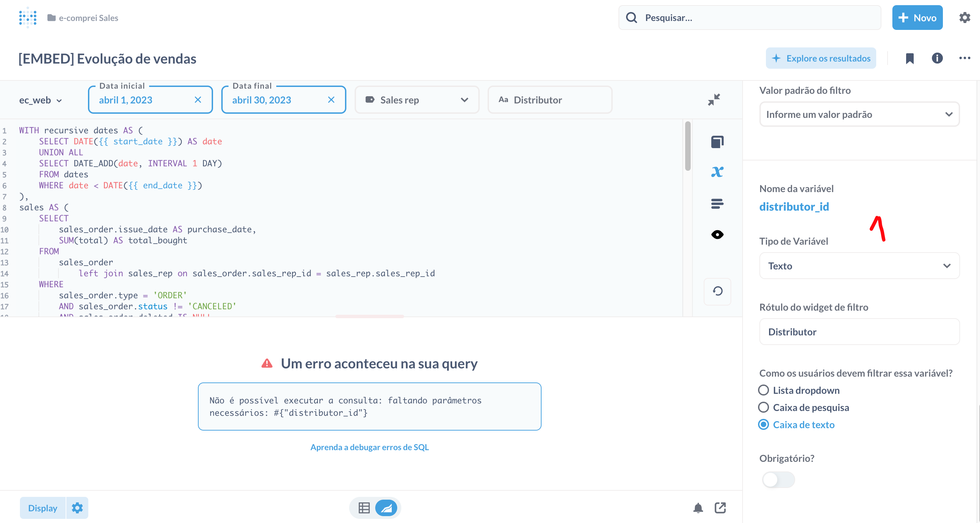Open the SQL snippets sidebar
The width and height of the screenshot is (980, 523).
click(717, 203)
